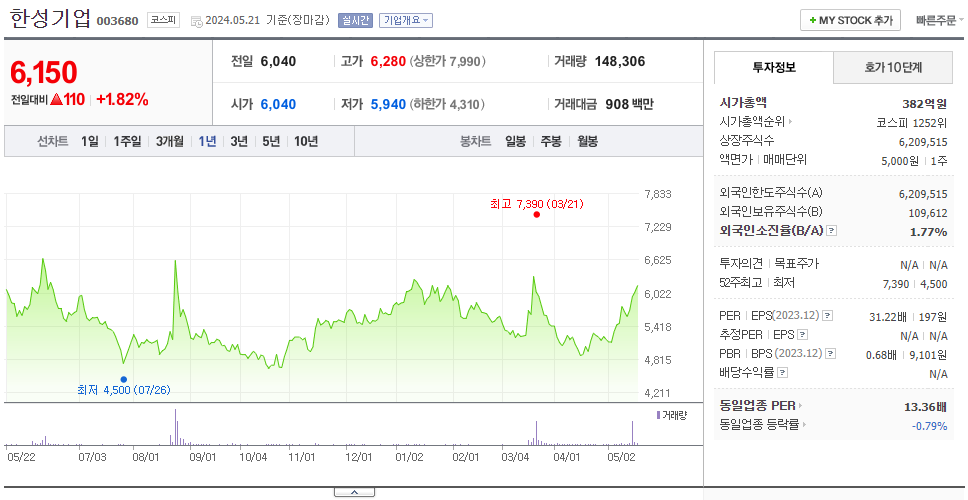The width and height of the screenshot is (968, 500).
Task: Click the red 최고 7,390 chart marker
Action: point(536,214)
